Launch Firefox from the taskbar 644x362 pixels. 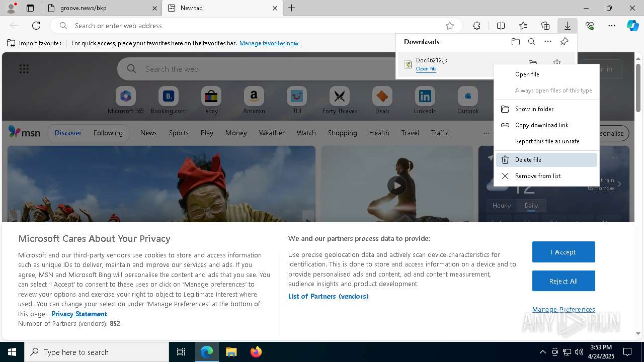pyautogui.click(x=256, y=352)
